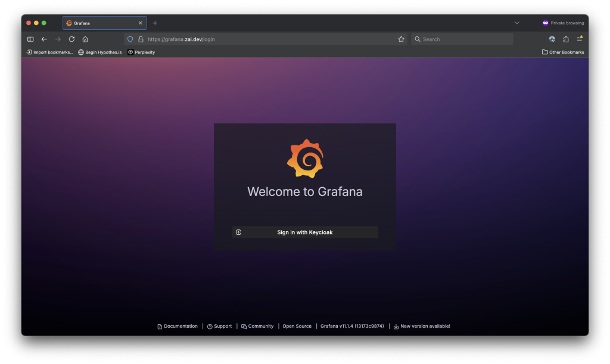Click the Documentation file icon in footer
The height and width of the screenshot is (364, 610).
[x=160, y=326]
